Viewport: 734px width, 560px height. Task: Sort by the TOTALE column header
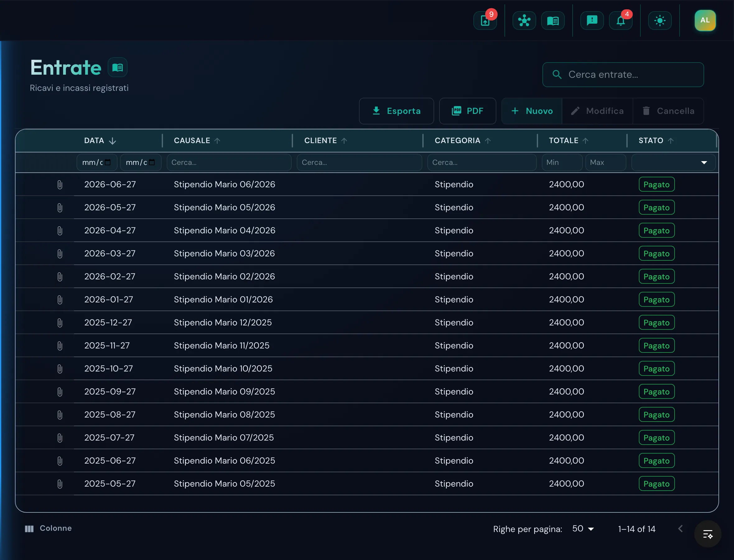coord(569,141)
